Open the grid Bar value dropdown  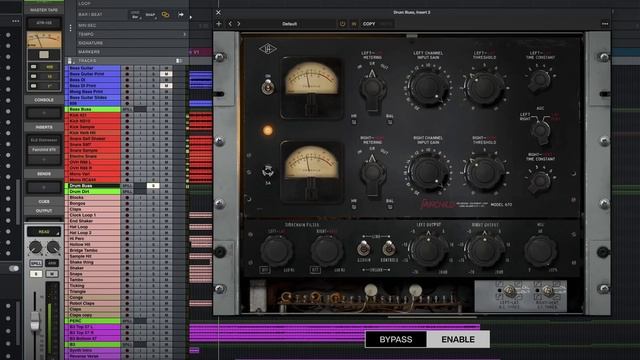click(135, 15)
